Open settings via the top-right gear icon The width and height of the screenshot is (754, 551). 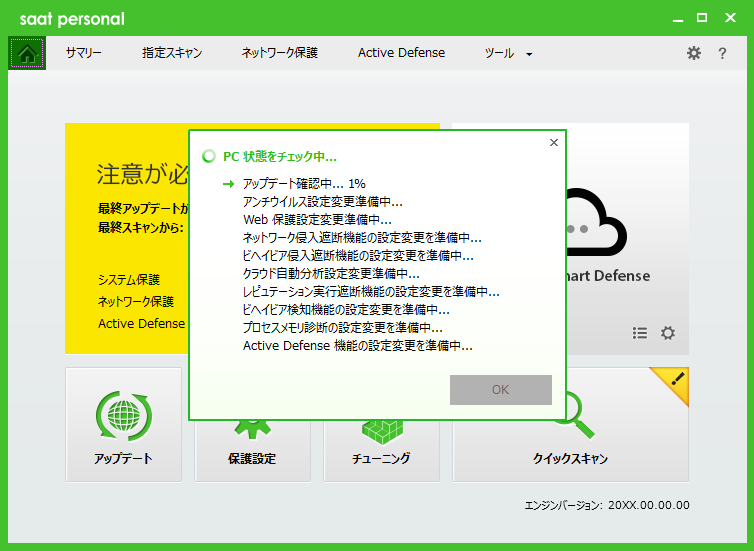coord(693,53)
